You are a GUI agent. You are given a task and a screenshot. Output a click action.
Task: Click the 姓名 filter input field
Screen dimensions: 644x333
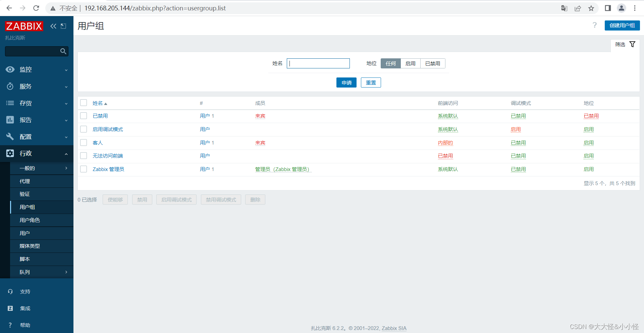click(x=318, y=63)
